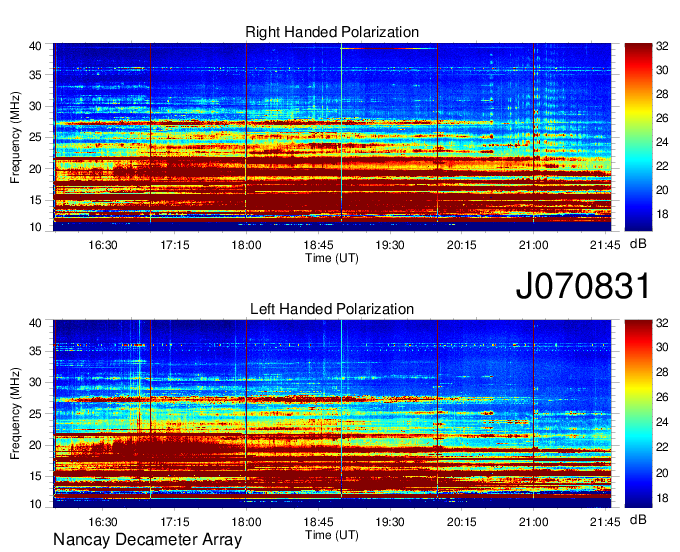Click the dB unit label under bottom colorbar

pyautogui.click(x=638, y=519)
